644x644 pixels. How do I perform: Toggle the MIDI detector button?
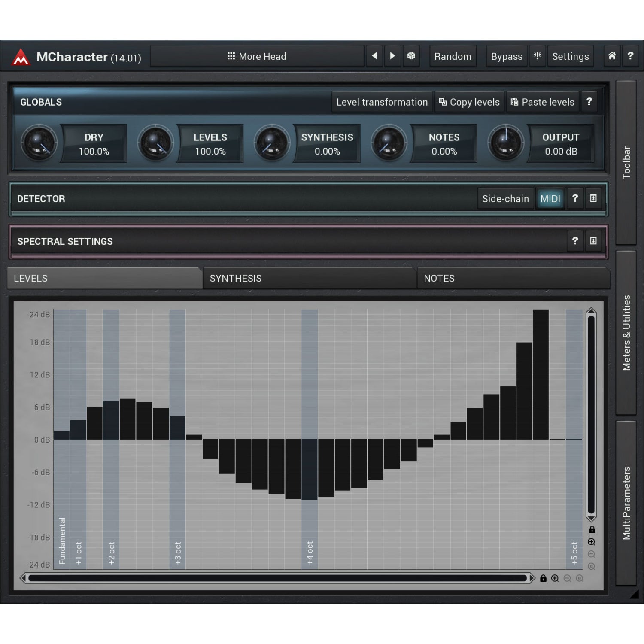tap(550, 199)
